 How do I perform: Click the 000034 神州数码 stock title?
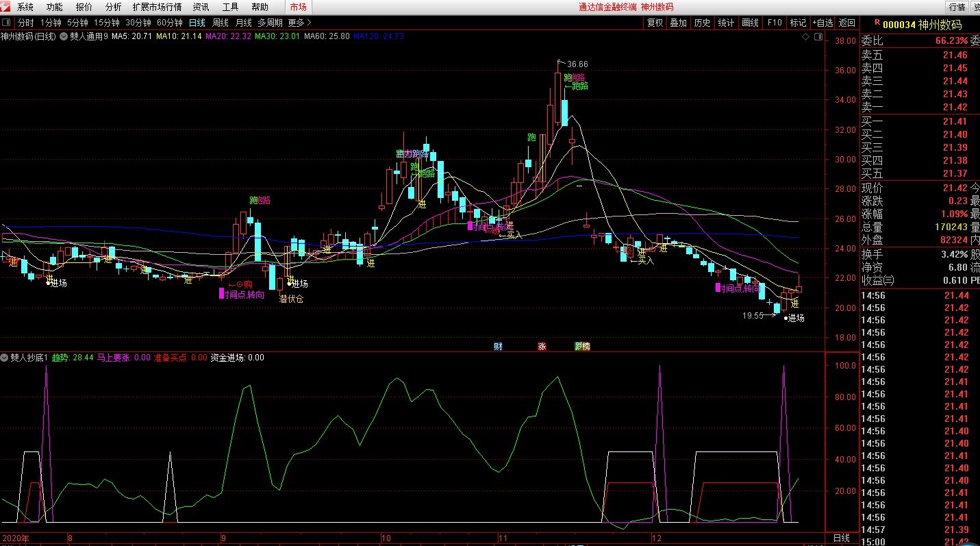[922, 25]
